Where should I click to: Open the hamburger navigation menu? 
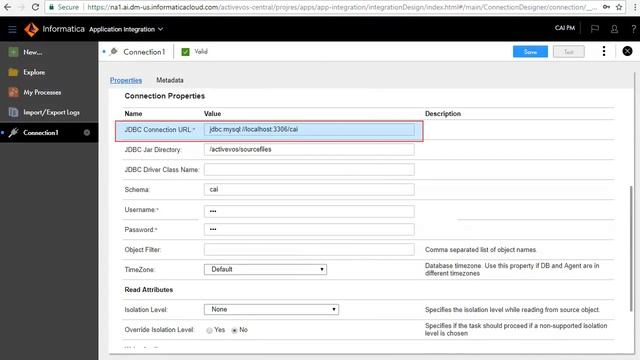pyautogui.click(x=12, y=29)
